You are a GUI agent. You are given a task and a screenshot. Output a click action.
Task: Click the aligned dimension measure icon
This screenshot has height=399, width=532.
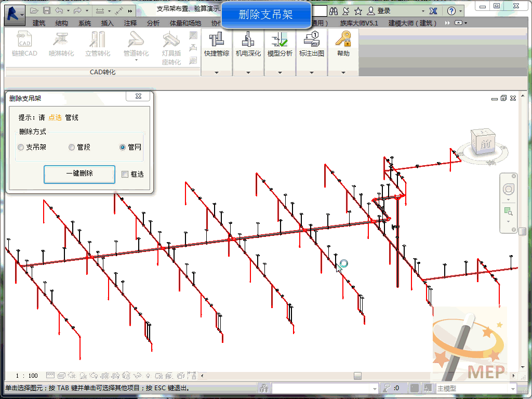tap(100, 11)
